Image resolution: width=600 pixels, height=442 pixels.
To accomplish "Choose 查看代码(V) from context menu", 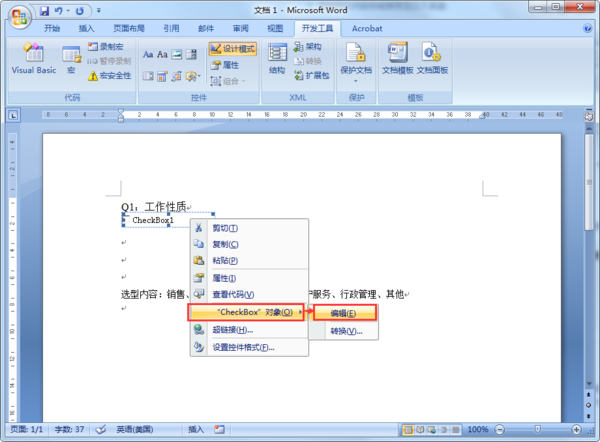I will (x=249, y=294).
